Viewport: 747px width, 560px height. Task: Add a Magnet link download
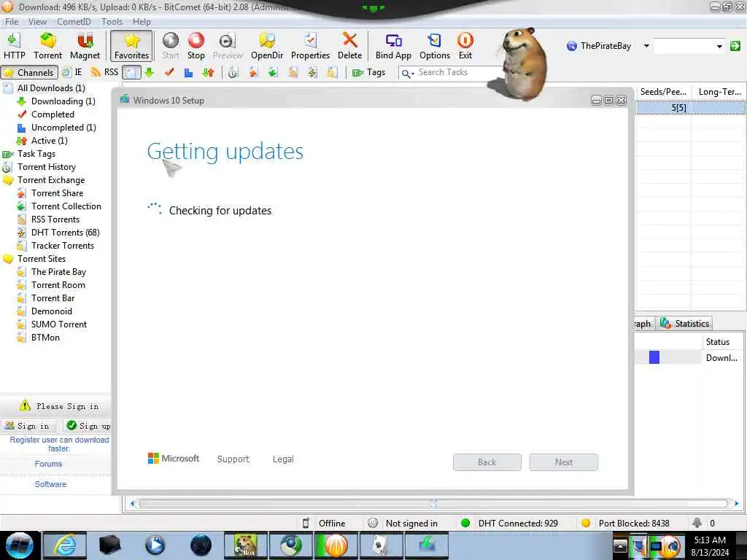[x=85, y=46]
